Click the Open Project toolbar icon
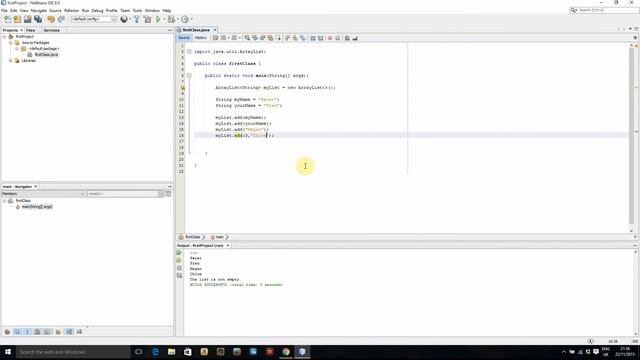Viewport: 640px width, 360px height. coord(27,19)
